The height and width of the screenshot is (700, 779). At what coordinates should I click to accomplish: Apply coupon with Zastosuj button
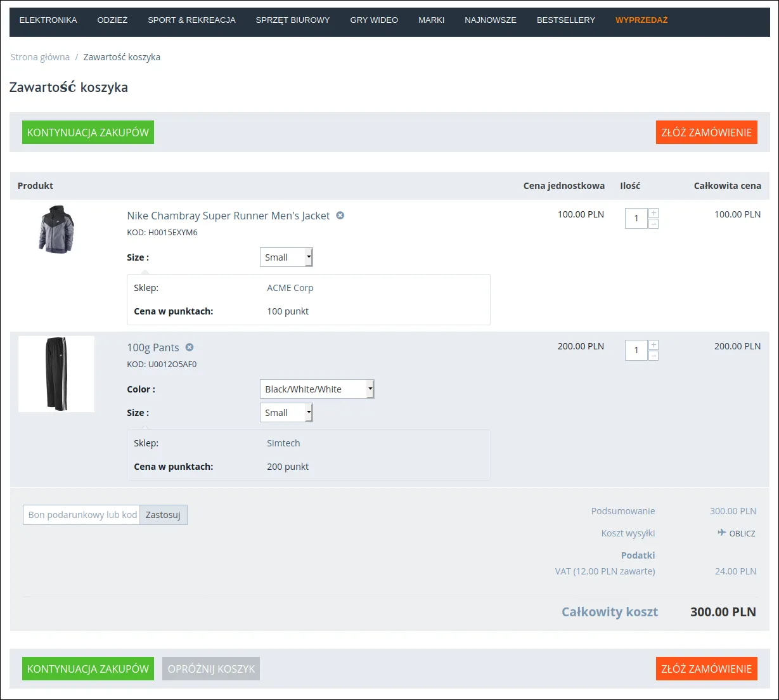(163, 515)
